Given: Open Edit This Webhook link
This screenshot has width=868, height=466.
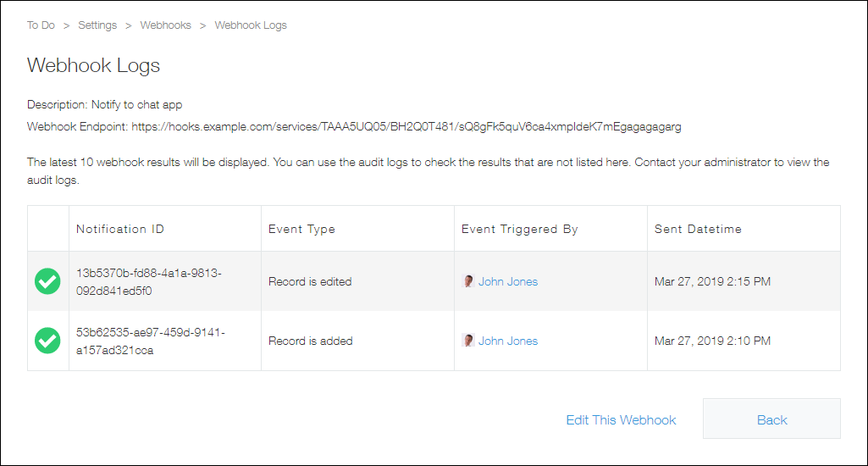Looking at the screenshot, I should (621, 419).
